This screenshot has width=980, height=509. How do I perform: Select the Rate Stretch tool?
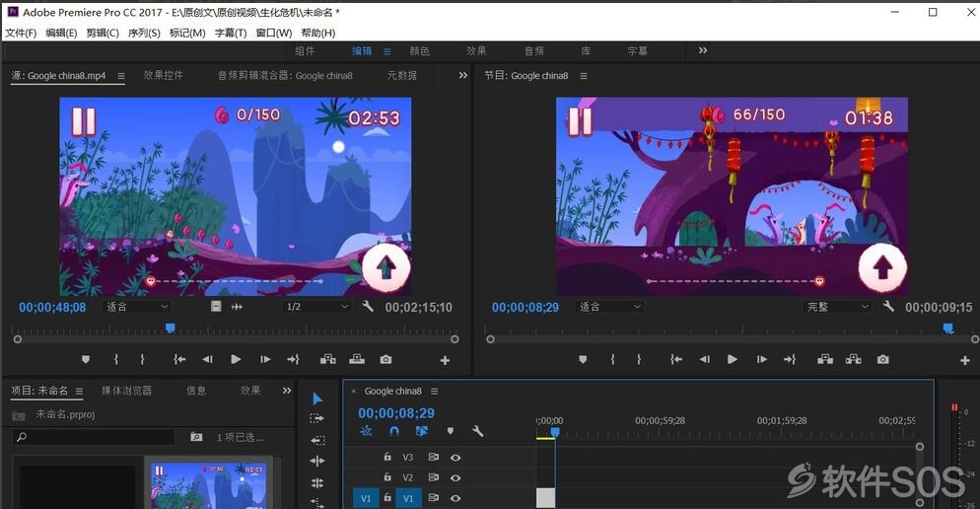(317, 482)
